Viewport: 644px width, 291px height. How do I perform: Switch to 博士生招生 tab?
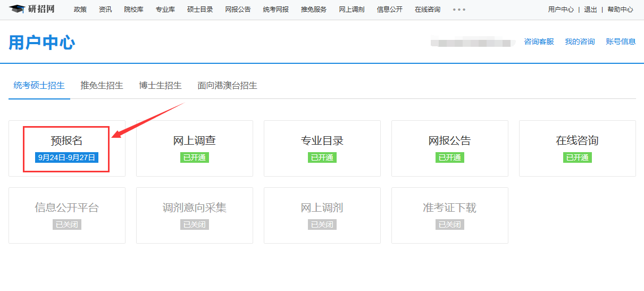pos(160,86)
